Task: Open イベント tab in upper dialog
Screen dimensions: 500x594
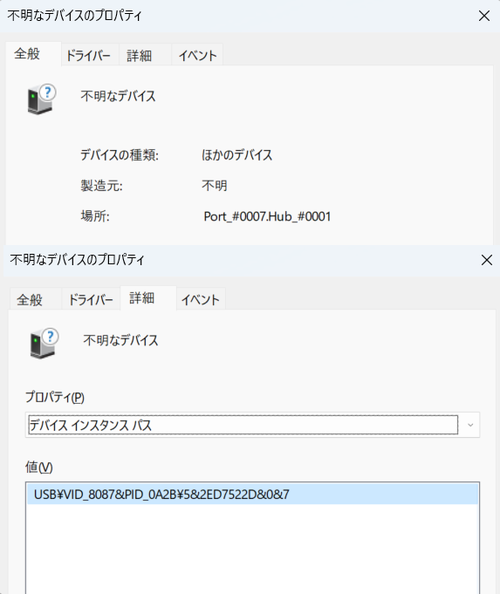Action: click(197, 56)
